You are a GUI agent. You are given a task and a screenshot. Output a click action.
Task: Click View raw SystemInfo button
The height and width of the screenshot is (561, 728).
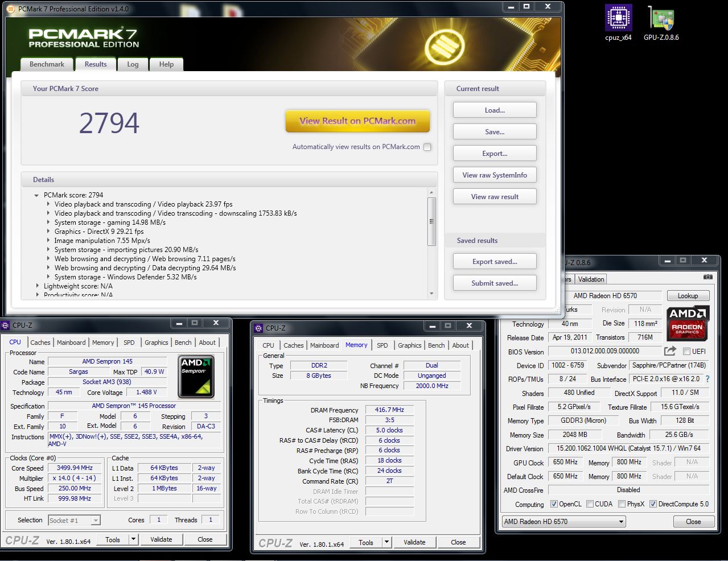coord(495,175)
